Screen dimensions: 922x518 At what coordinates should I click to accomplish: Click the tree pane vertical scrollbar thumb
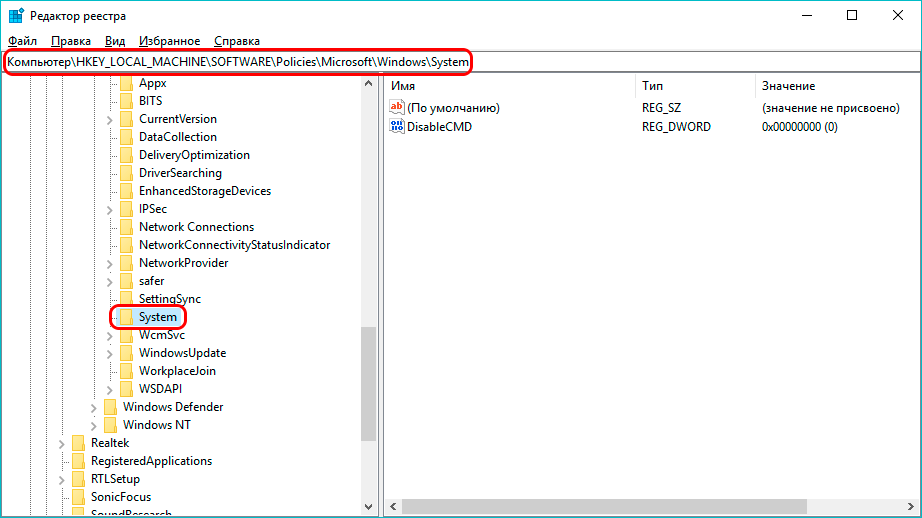tap(369, 383)
